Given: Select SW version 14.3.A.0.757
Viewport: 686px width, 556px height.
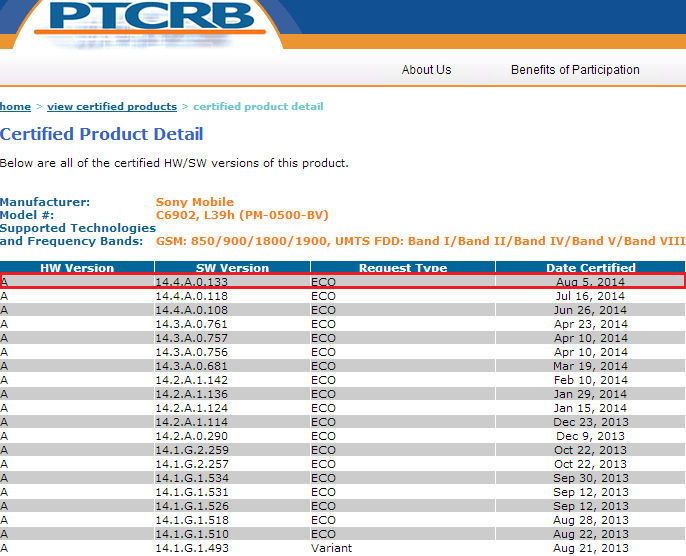Looking at the screenshot, I should click(x=192, y=338).
